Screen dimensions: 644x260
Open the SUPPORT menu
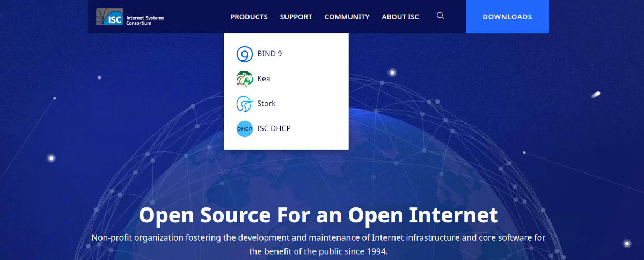click(296, 17)
